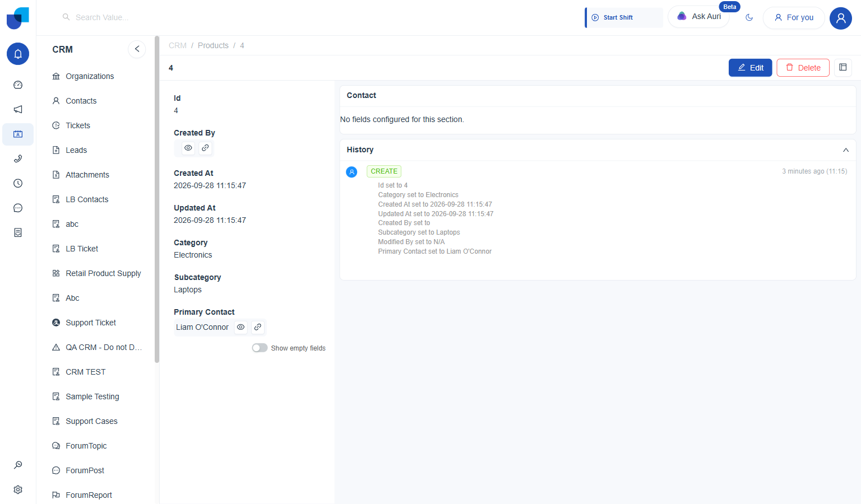Copy link for Created By field
Viewport: 861px width, 504px height.
pos(205,148)
